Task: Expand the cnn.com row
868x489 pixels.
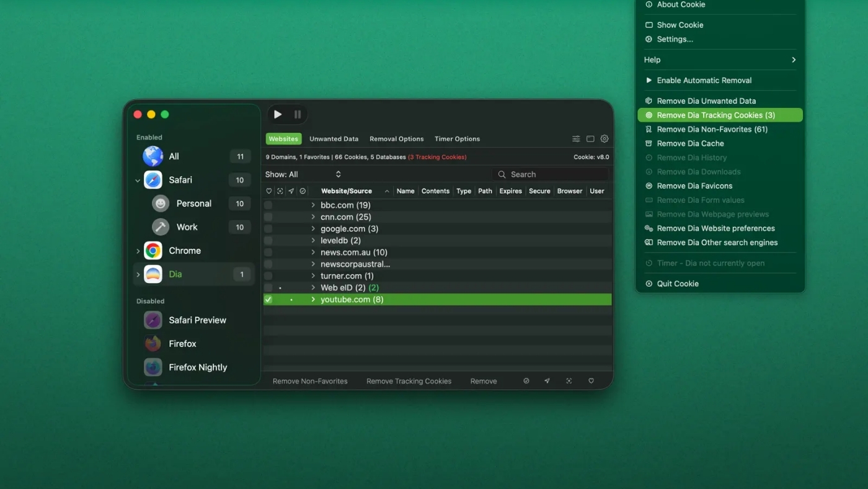Action: 313,217
